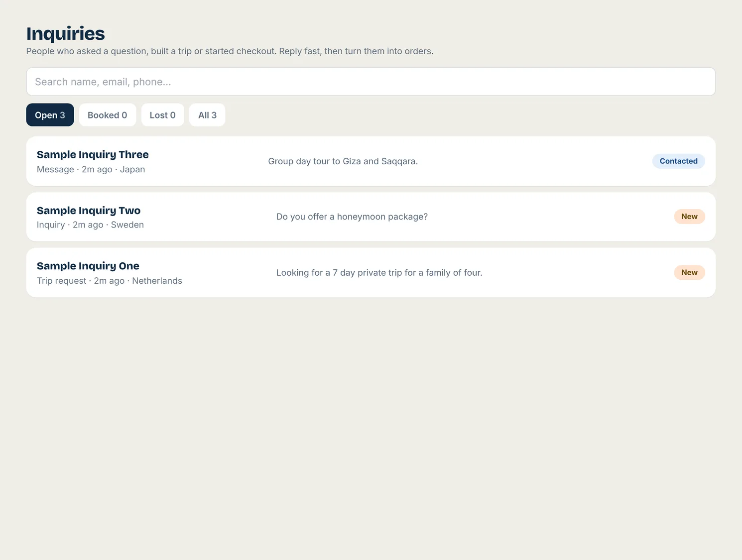
Task: Open the Sample Inquiry Three title
Action: tap(93, 155)
